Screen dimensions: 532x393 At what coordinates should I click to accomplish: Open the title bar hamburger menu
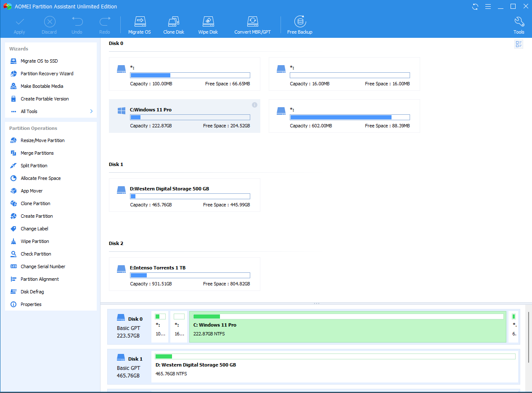pyautogui.click(x=488, y=7)
